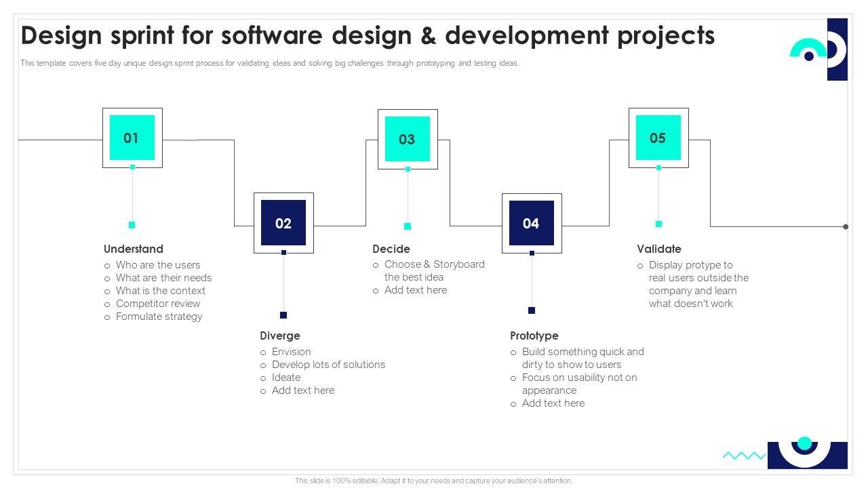
Task: Select the Decide heading
Action: (391, 249)
